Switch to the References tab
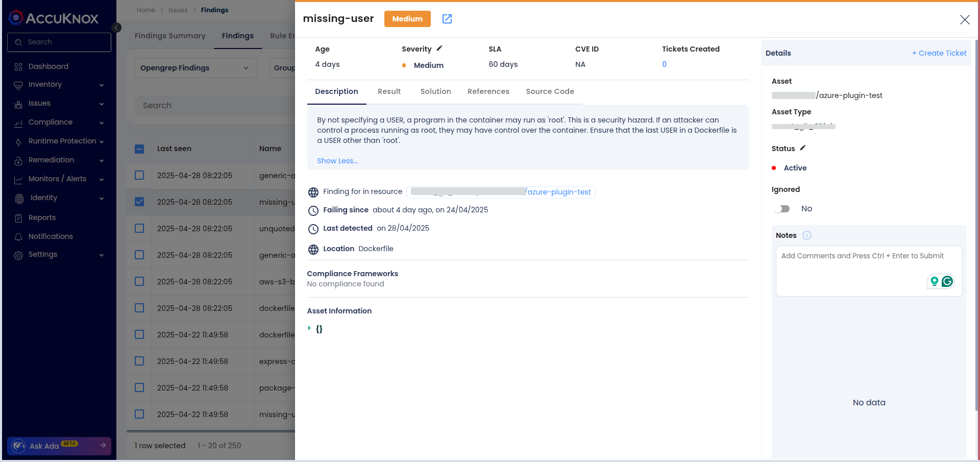 coord(488,91)
